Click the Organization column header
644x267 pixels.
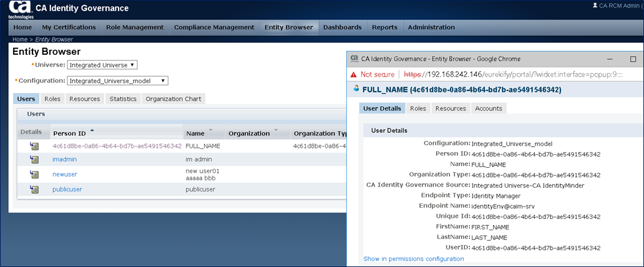click(249, 133)
